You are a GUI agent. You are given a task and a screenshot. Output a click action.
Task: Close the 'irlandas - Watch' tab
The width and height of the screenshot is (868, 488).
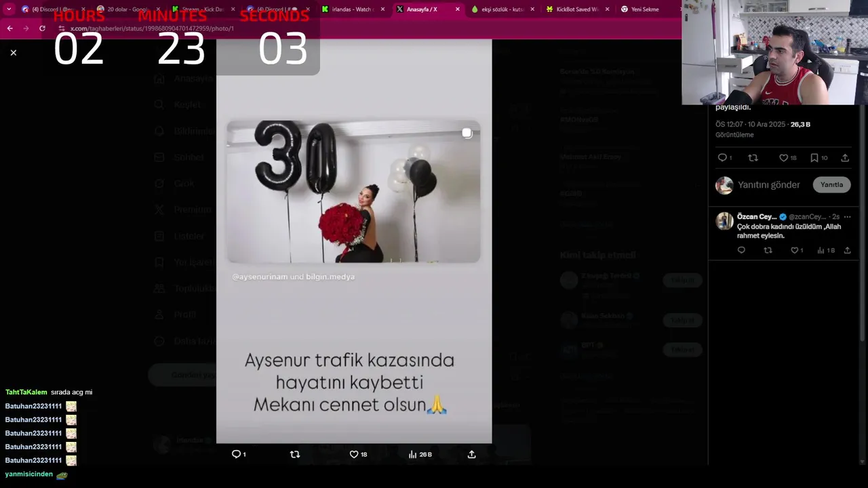click(382, 9)
